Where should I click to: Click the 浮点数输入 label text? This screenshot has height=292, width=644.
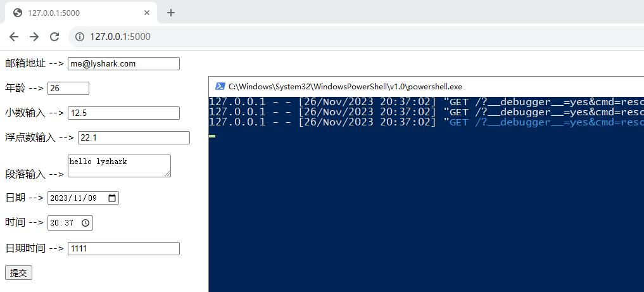click(x=30, y=137)
